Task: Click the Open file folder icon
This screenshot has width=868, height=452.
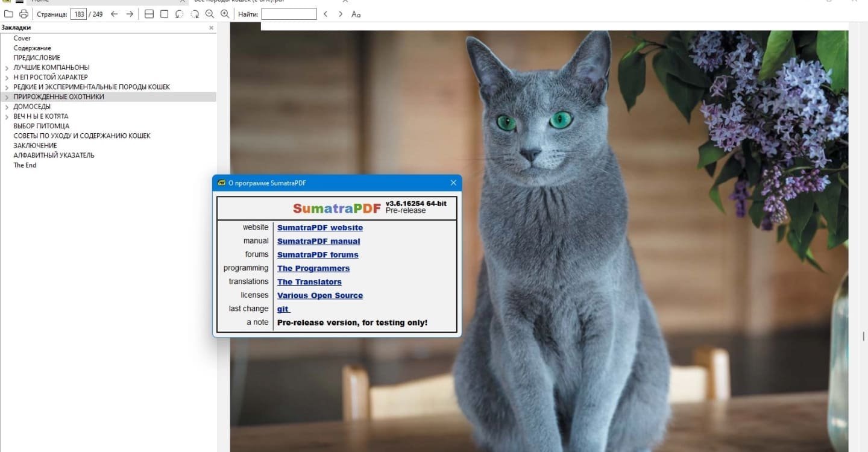Action: [x=8, y=14]
